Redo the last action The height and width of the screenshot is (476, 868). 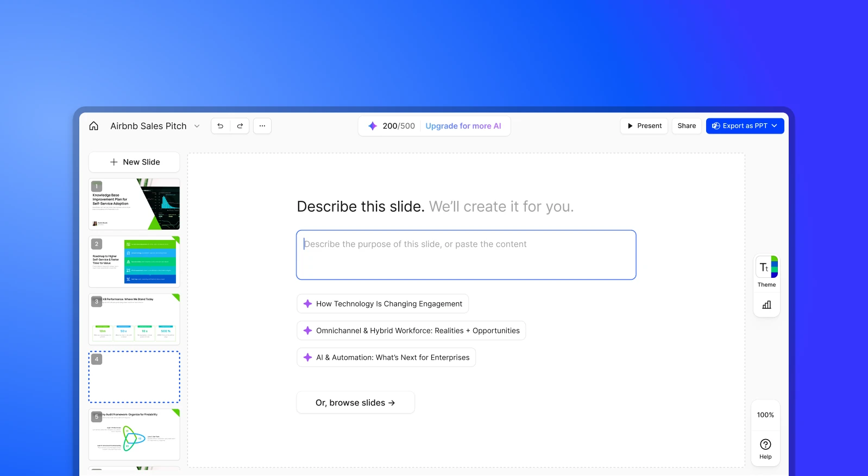(240, 126)
